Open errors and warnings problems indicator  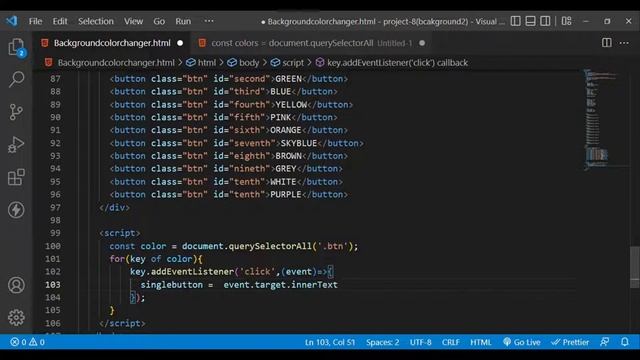tap(27, 342)
